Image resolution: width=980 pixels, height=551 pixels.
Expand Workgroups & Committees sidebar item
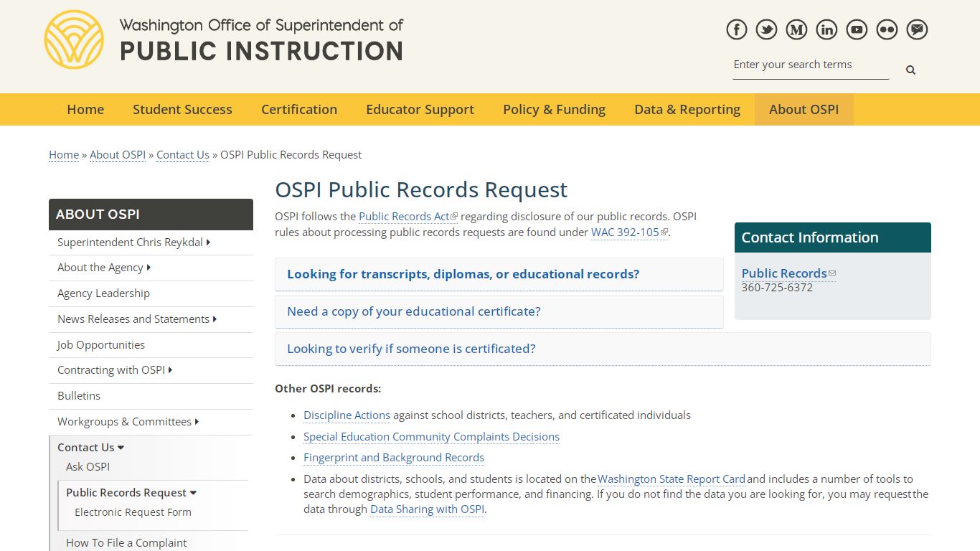[151, 422]
